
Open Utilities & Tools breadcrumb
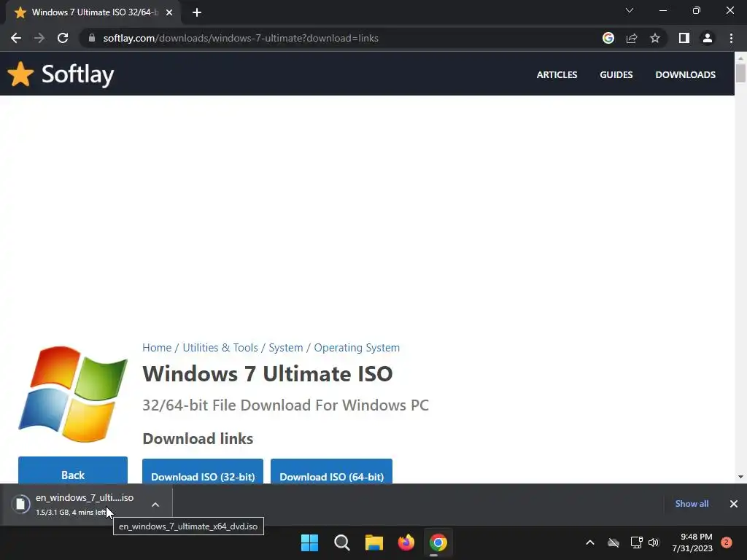pos(220,348)
